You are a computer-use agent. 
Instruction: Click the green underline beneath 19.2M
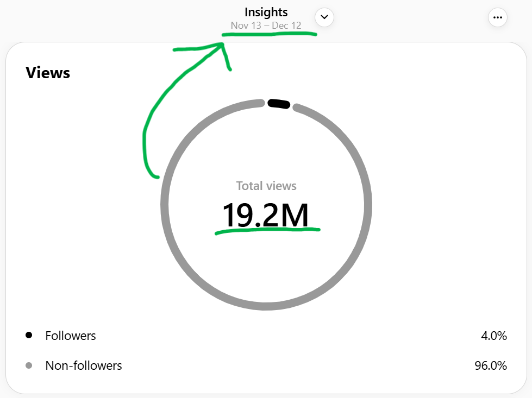(267, 230)
